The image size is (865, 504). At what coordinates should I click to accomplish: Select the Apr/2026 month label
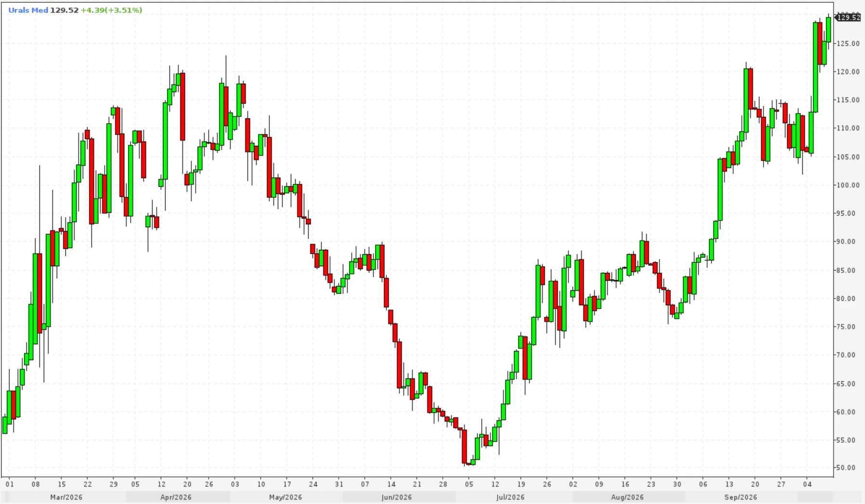pos(176,497)
